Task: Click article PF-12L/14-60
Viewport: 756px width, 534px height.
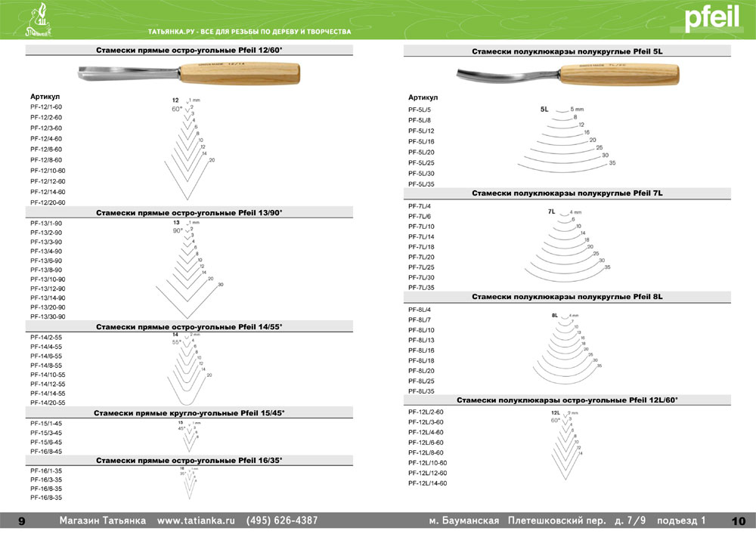Action: click(428, 483)
